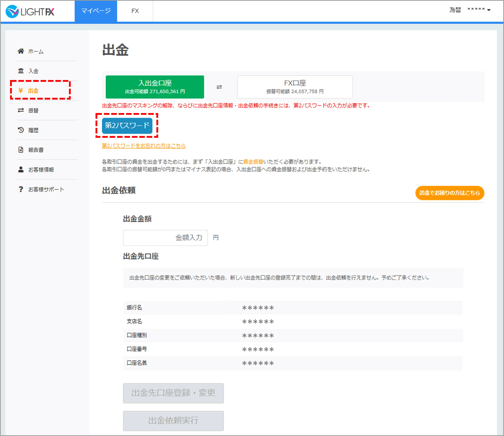Click 出金先口座登録・変更 button
This screenshot has height=436, width=504.
tap(173, 393)
